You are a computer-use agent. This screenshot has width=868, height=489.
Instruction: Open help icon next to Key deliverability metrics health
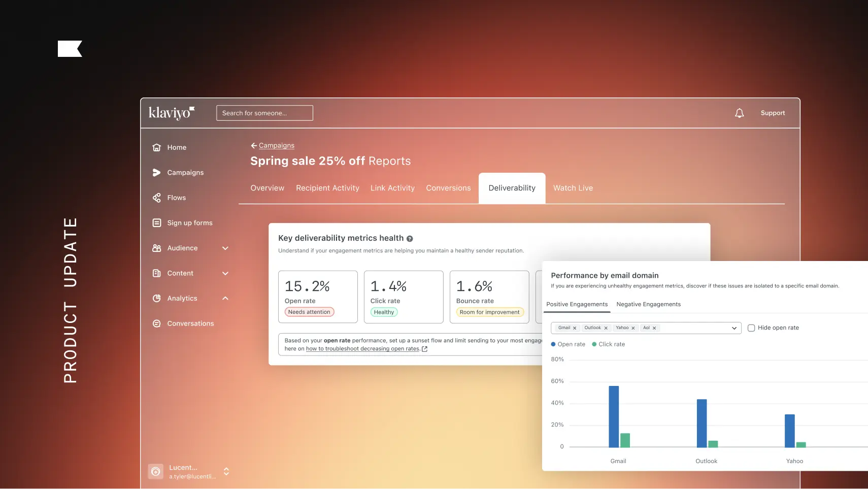pyautogui.click(x=410, y=239)
